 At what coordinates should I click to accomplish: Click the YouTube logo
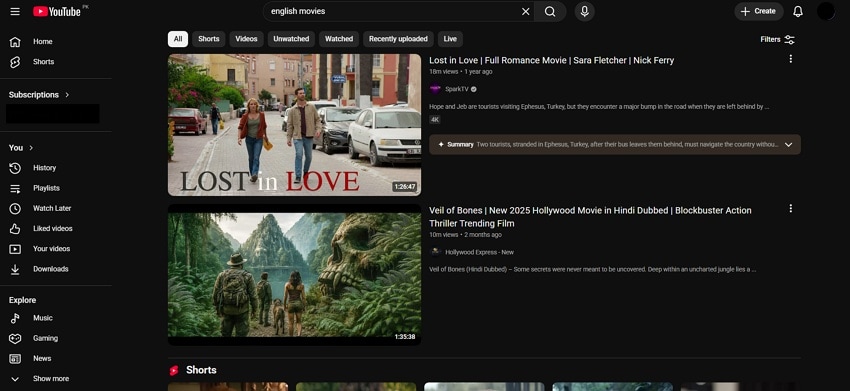coord(56,11)
